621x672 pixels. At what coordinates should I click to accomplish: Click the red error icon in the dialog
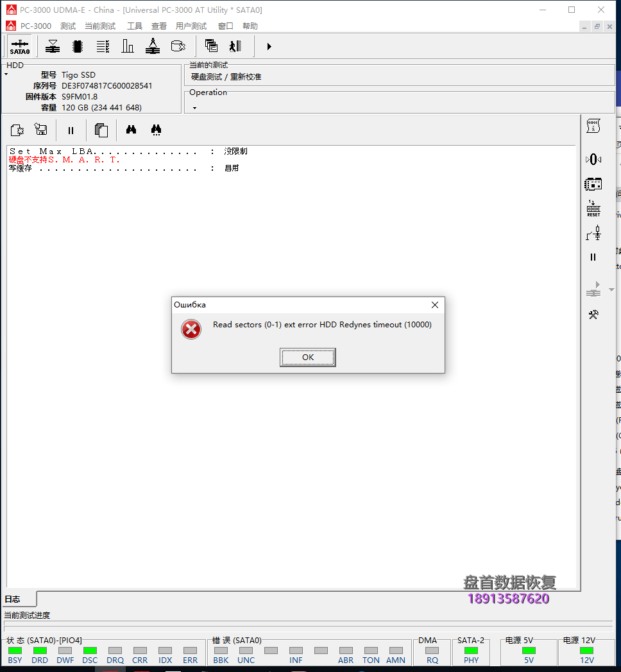(x=191, y=329)
